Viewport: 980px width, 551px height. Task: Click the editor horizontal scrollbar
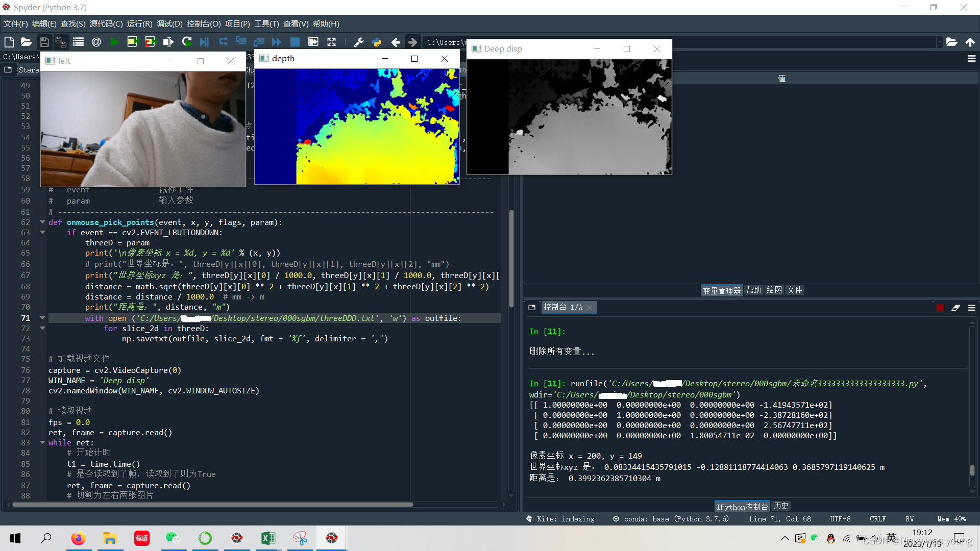pos(212,505)
